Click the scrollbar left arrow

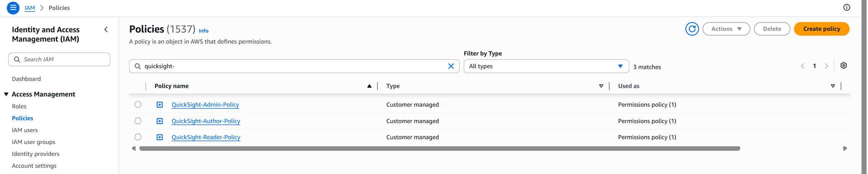point(133,148)
